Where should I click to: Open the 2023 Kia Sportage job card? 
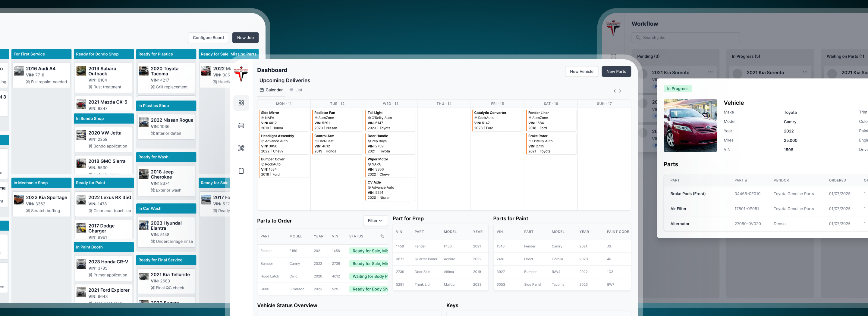click(42, 204)
